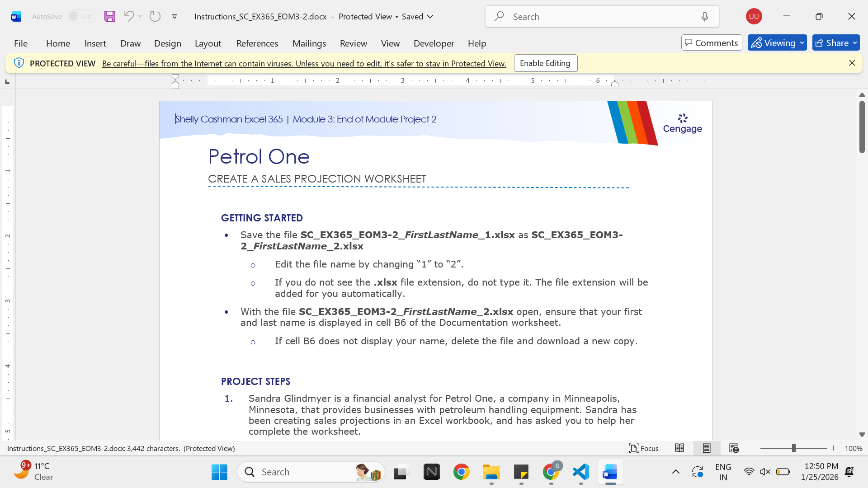Image resolution: width=868 pixels, height=488 pixels.
Task: Open the Notion icon on taskbar
Action: [x=432, y=472]
